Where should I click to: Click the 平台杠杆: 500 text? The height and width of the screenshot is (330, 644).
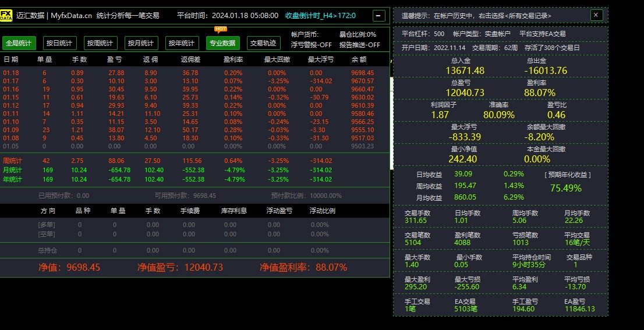pyautogui.click(x=423, y=34)
